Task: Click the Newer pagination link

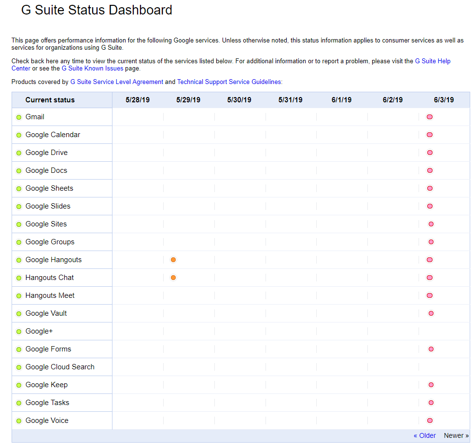Action: tap(456, 435)
